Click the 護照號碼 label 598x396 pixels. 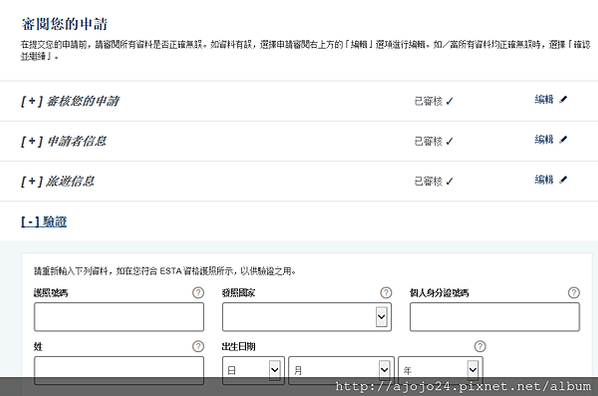click(x=51, y=293)
